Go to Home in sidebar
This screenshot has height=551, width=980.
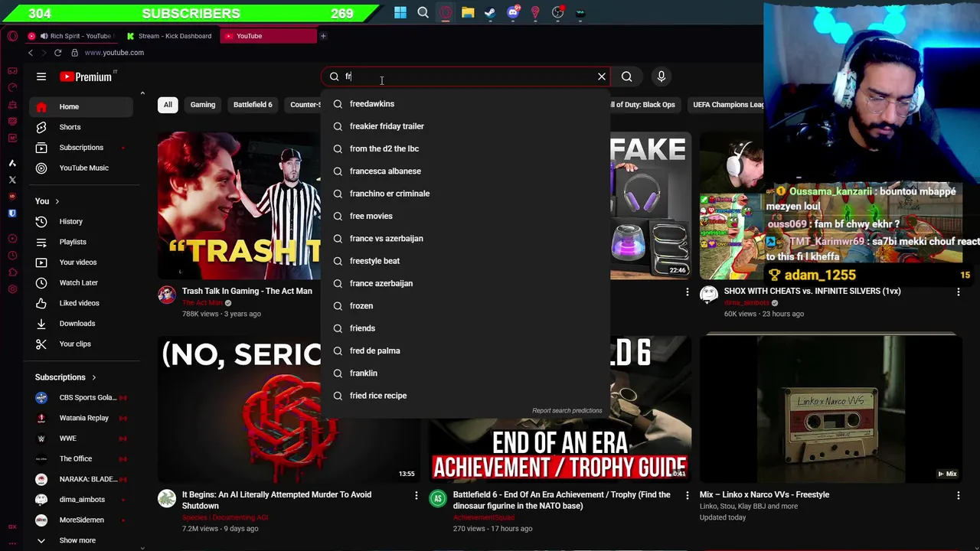81,106
